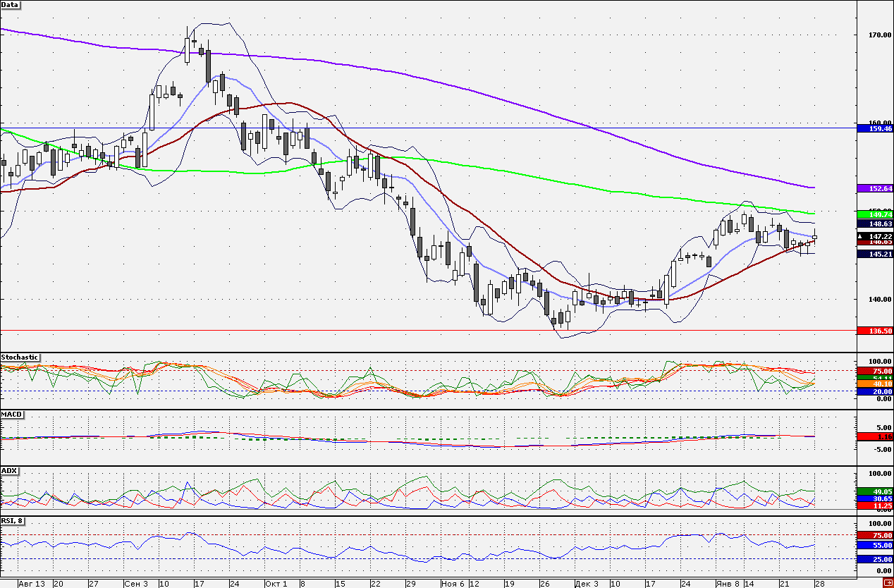
Task: Click the blue 30.65 ADX value tag
Action: click(x=874, y=498)
